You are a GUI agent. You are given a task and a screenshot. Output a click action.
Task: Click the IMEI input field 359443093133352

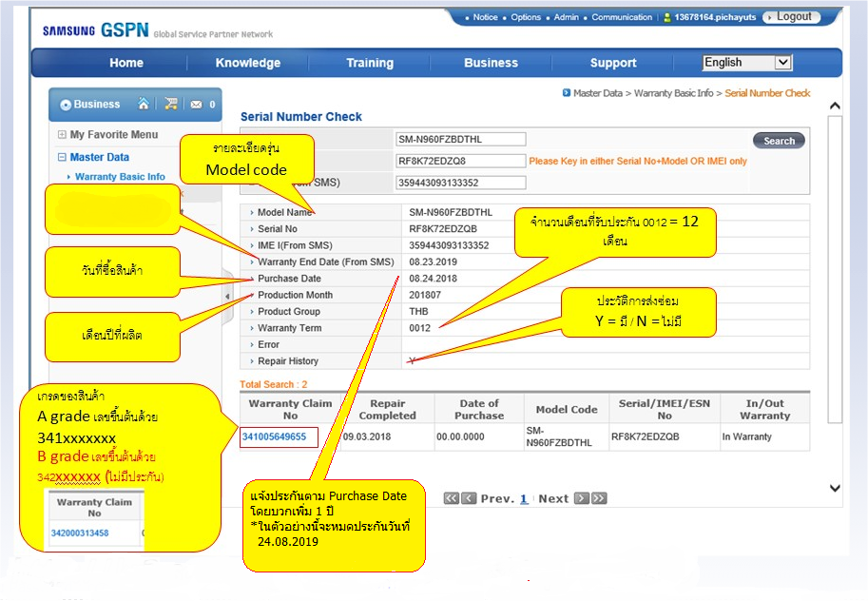click(460, 183)
